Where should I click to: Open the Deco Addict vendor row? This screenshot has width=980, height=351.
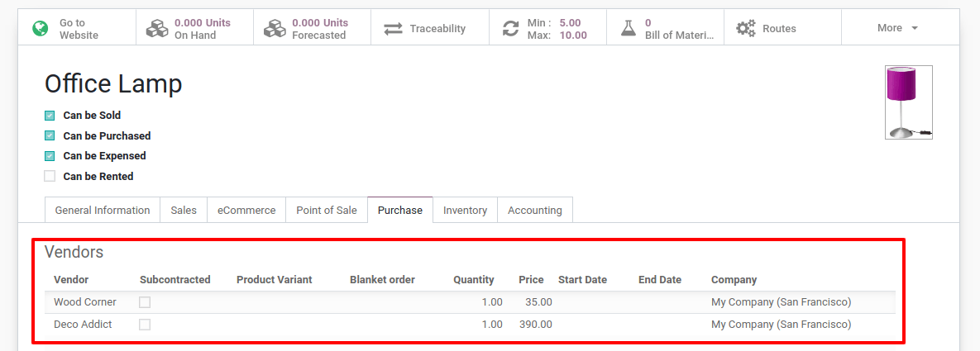coord(83,325)
